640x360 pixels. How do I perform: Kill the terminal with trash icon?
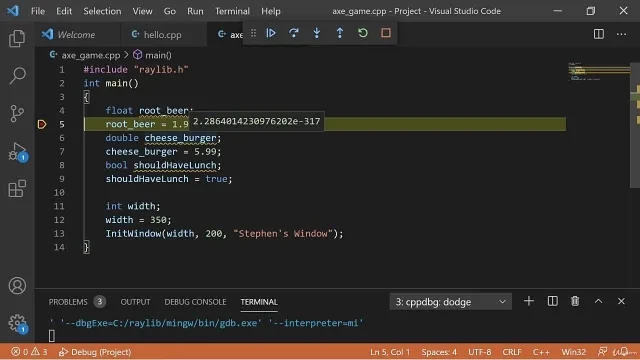tap(575, 301)
